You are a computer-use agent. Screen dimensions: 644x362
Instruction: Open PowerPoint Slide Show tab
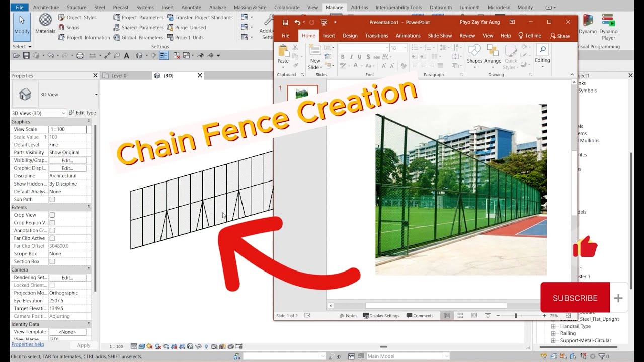(x=440, y=36)
